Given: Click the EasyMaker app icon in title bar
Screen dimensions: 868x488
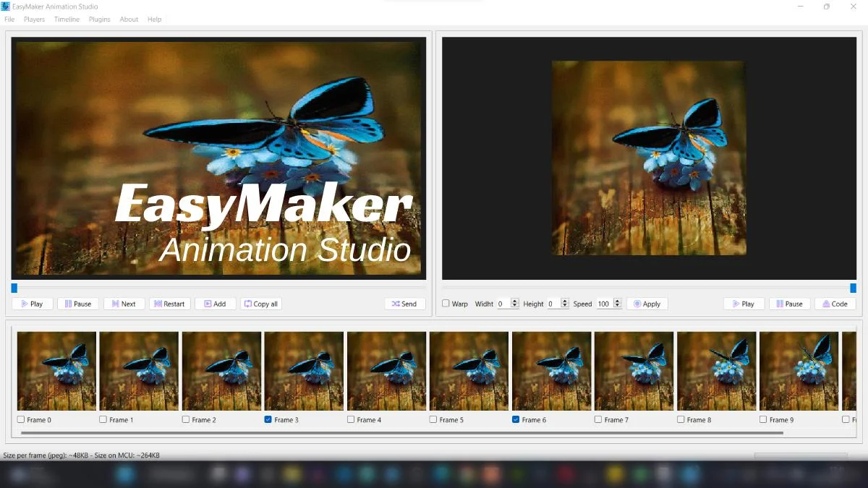Looking at the screenshot, I should coord(6,7).
